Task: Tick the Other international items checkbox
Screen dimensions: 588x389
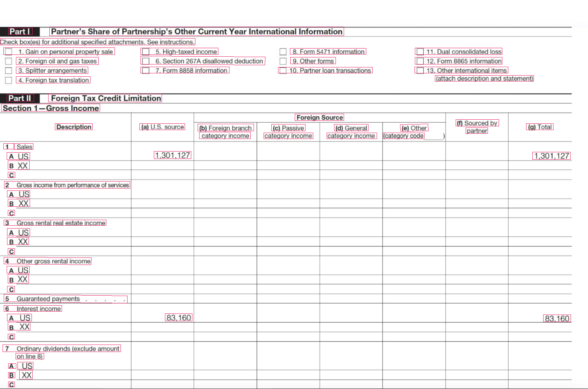Action: coord(420,70)
